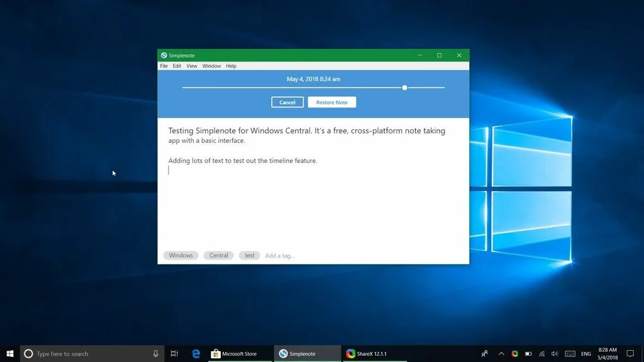The width and height of the screenshot is (644, 362).
Task: Maximize the Simplenote window
Action: [x=440, y=55]
